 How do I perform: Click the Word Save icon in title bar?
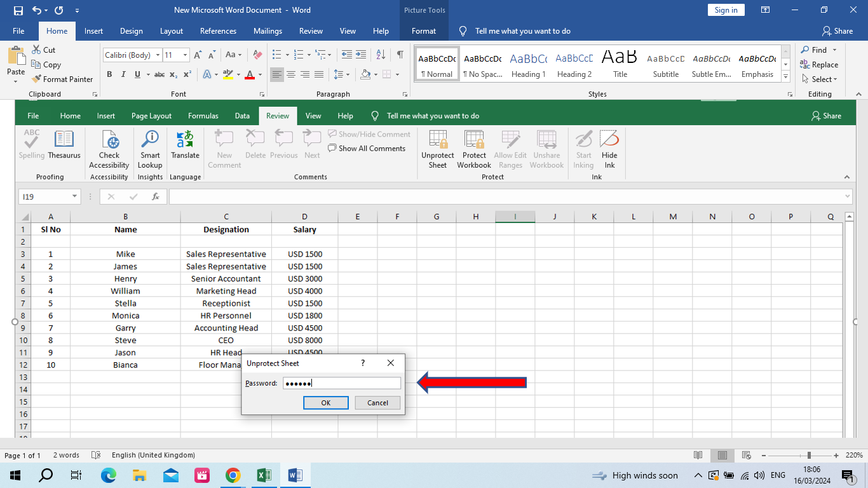click(18, 10)
